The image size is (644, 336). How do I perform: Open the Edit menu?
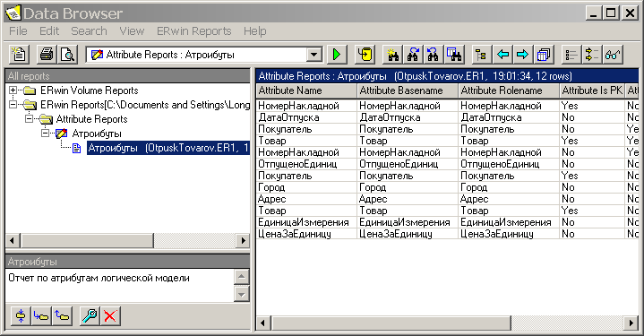tap(49, 31)
